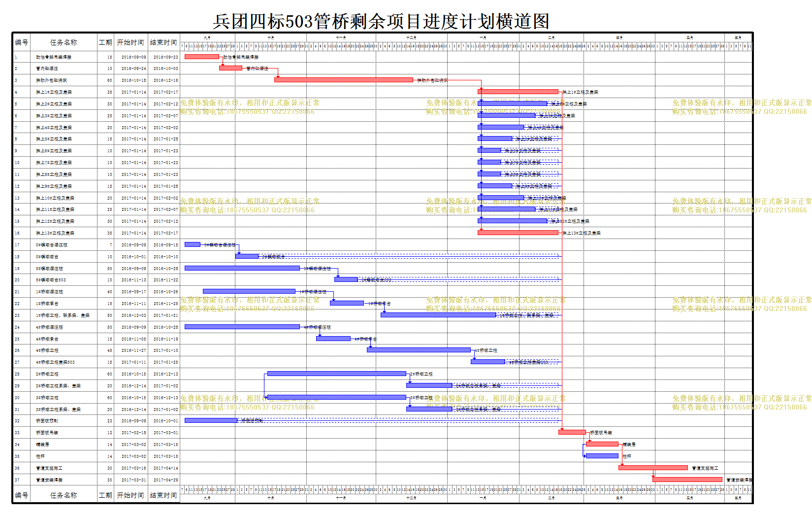The width and height of the screenshot is (812, 515).
Task: Select red Gantt bar for row 37 管道安装焊接
Action: 687,480
